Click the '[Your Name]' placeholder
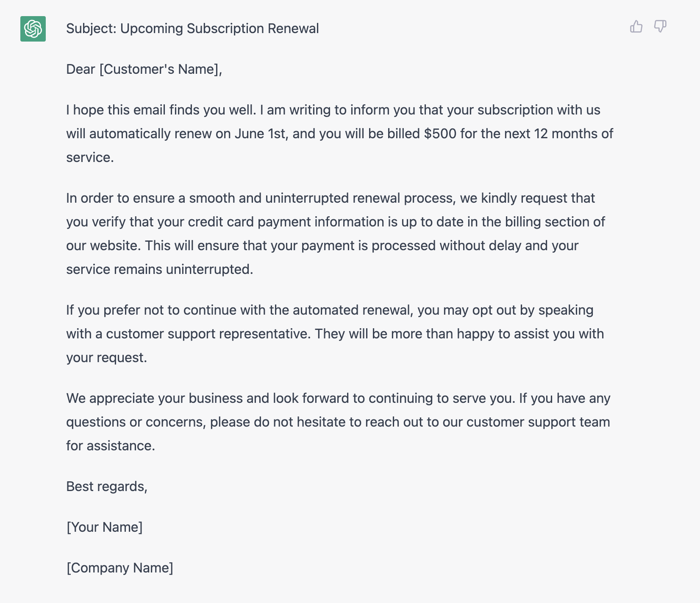The height and width of the screenshot is (603, 700). coord(105,527)
